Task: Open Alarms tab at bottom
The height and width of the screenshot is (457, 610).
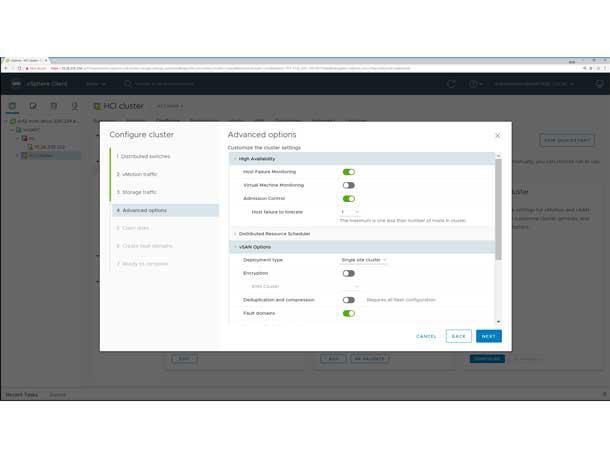Action: [58, 395]
